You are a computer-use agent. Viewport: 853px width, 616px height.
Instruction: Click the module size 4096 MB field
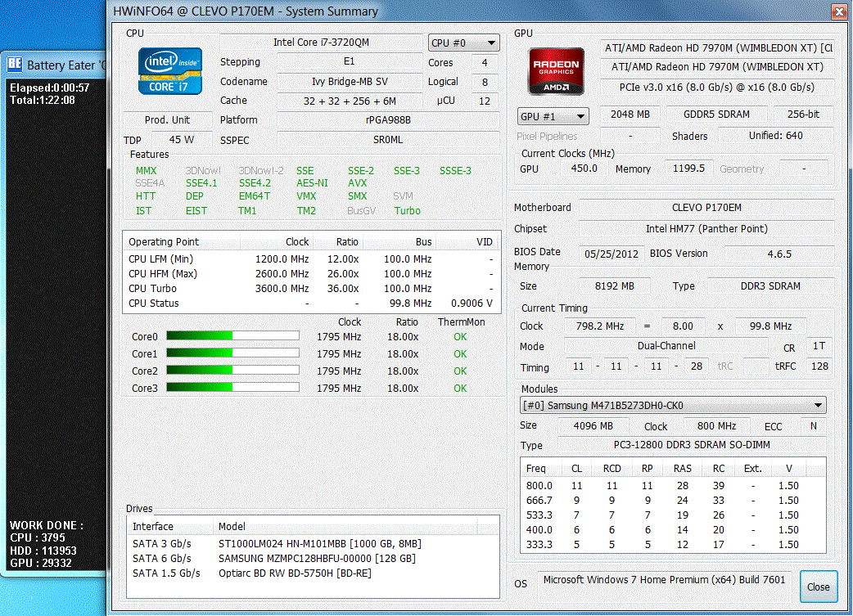593,425
